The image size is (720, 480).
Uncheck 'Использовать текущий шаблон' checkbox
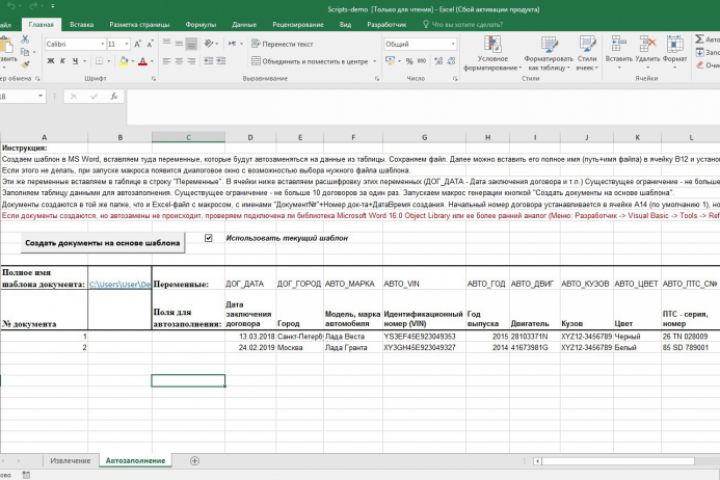pyautogui.click(x=208, y=238)
